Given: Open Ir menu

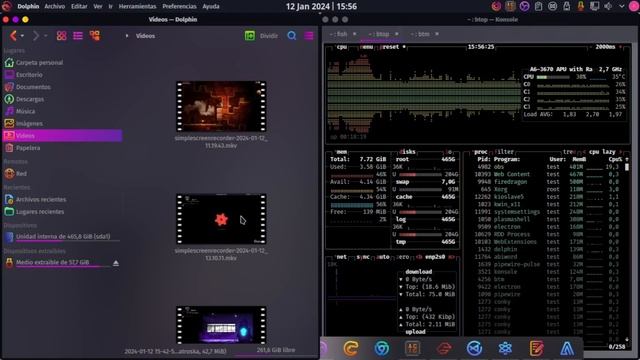Looking at the screenshot, I should (110, 7).
